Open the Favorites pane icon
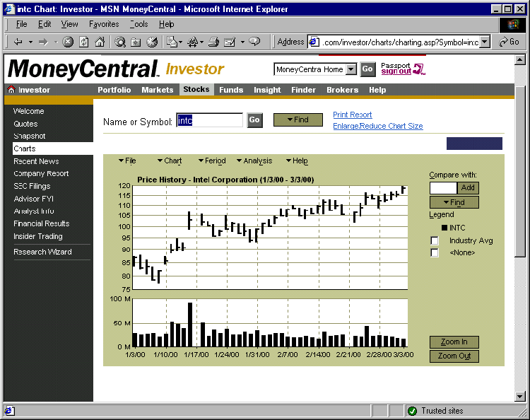Viewport: 530px width, 420px height. [x=136, y=42]
